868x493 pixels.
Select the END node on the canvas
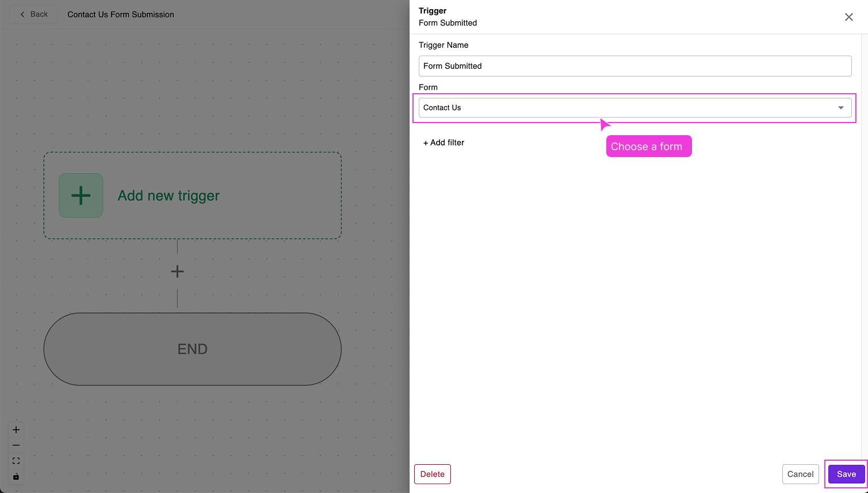tap(192, 349)
